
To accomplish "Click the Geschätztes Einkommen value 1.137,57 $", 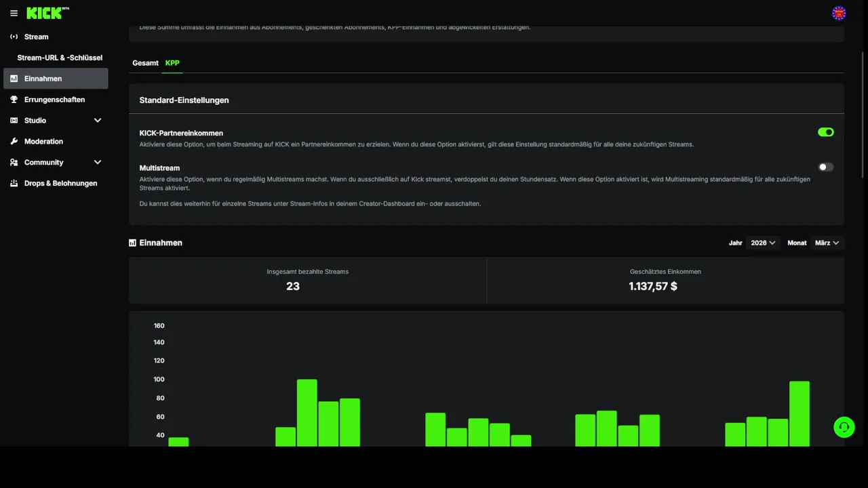I will [653, 286].
